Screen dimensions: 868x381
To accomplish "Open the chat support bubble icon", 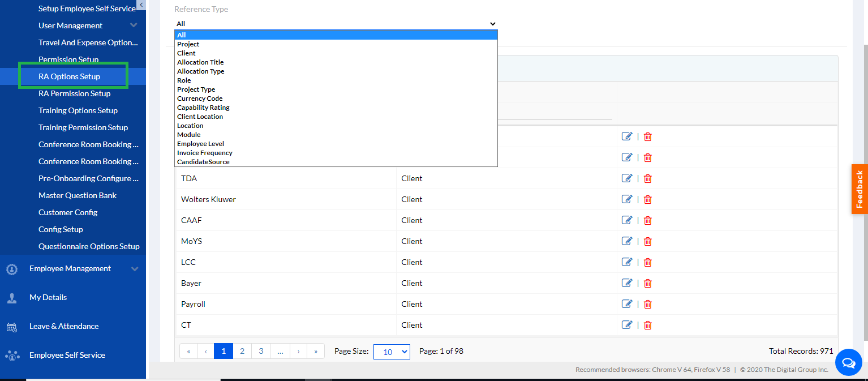I will coord(848,362).
